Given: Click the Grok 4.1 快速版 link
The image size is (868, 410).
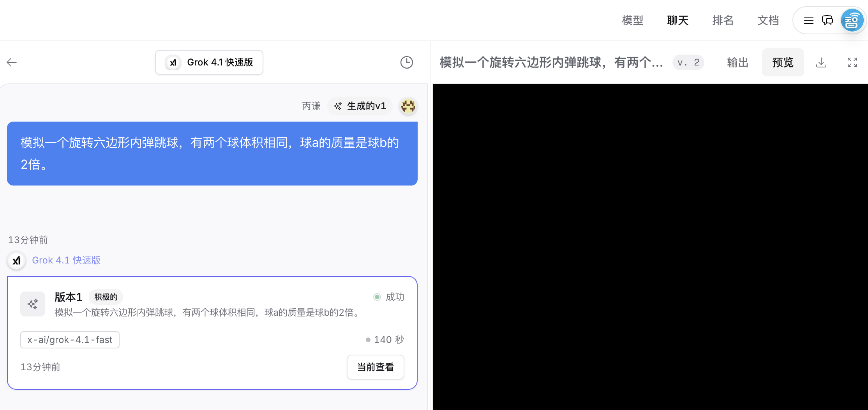Looking at the screenshot, I should (x=66, y=260).
